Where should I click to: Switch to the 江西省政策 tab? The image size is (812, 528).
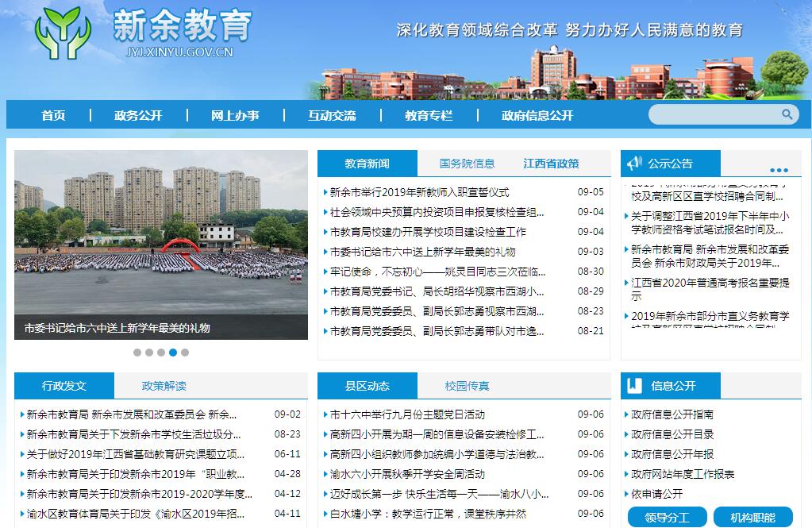pyautogui.click(x=551, y=164)
